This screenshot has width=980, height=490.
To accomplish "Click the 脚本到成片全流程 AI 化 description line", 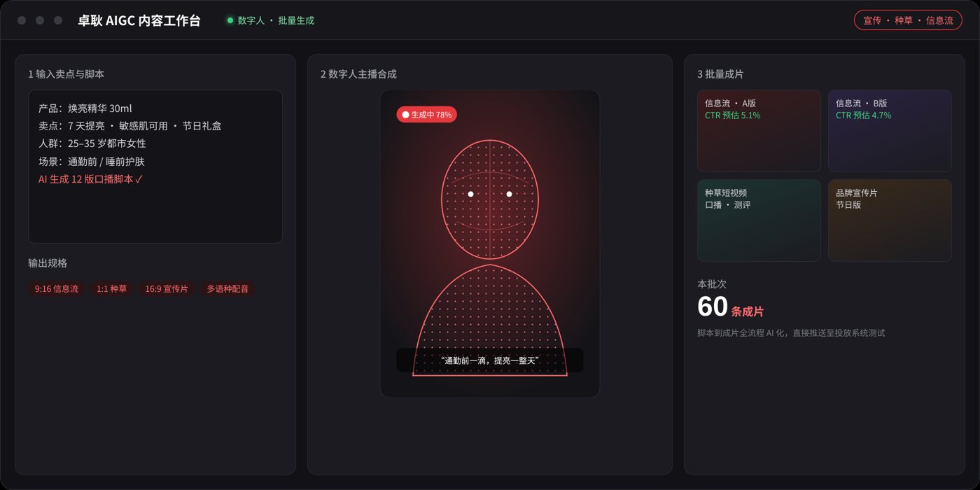I will (791, 333).
